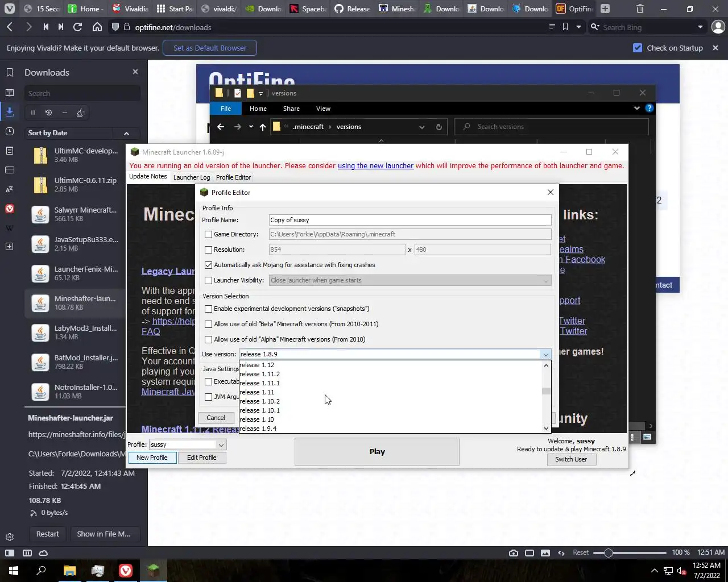This screenshot has width=728, height=582.
Task: Enable experimental development versions snapshots
Action: pyautogui.click(x=208, y=309)
